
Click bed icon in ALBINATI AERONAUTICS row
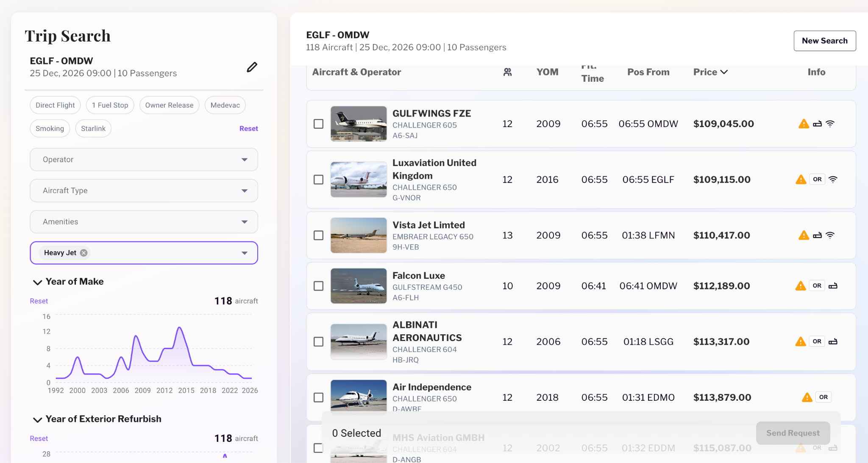[833, 341]
